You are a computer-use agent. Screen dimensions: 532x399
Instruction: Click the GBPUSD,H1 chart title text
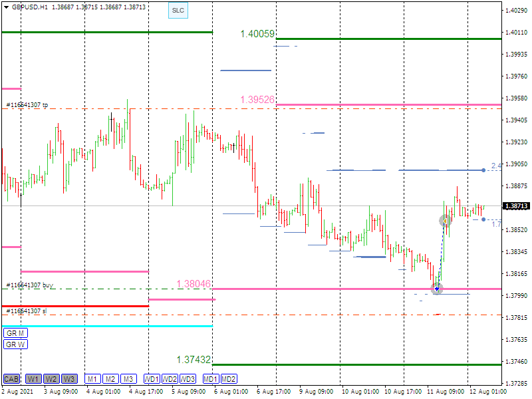pyautogui.click(x=30, y=7)
